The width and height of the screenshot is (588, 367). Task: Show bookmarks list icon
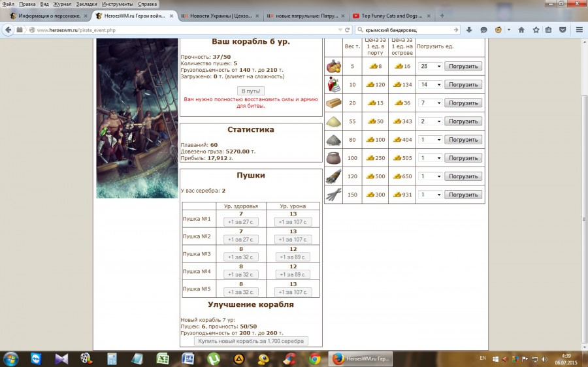(x=548, y=30)
